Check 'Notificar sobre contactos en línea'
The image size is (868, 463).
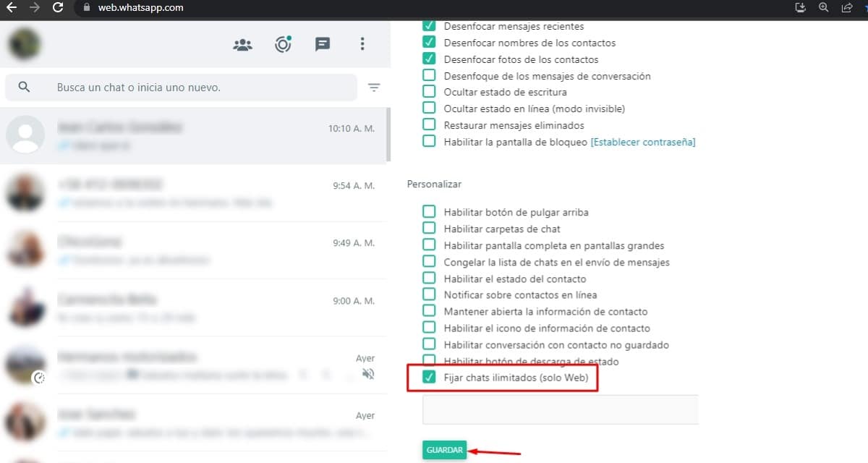coord(429,294)
